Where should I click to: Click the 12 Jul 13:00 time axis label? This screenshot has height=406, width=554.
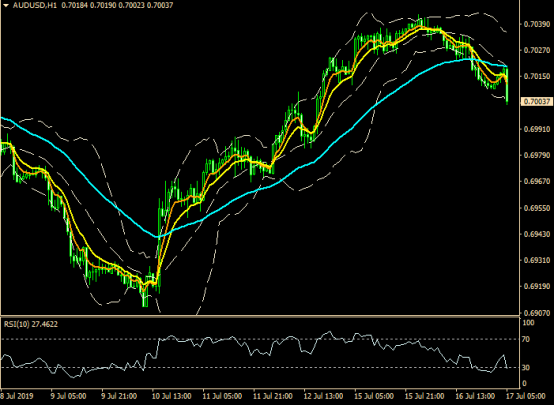click(x=323, y=396)
